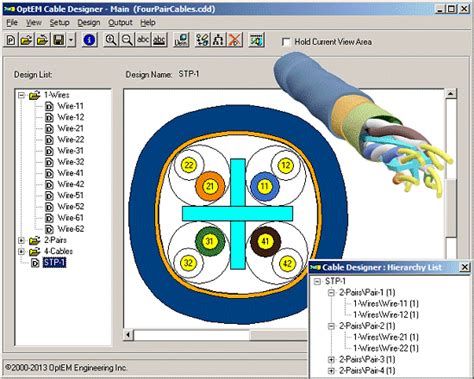The height and width of the screenshot is (379, 474).
Task: Click the Units toolbar icon
Action: tap(182, 40)
